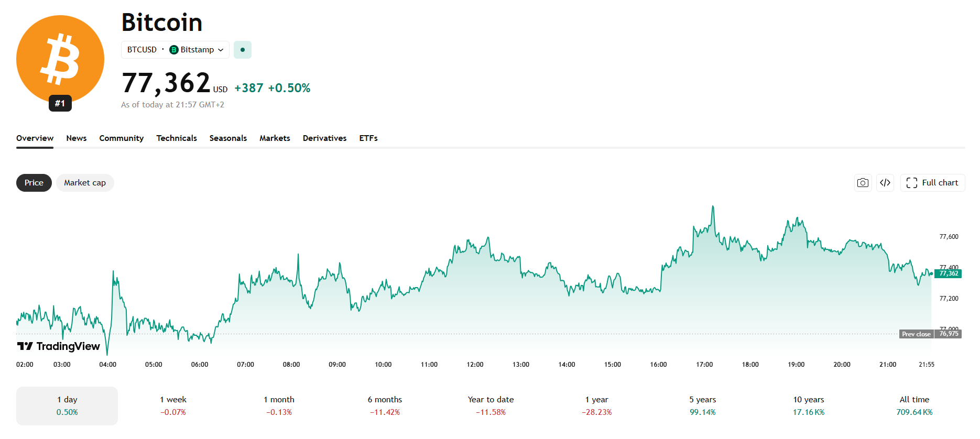The width and height of the screenshot is (980, 439).
Task: Click the 77,362 USD price
Action: click(x=175, y=84)
